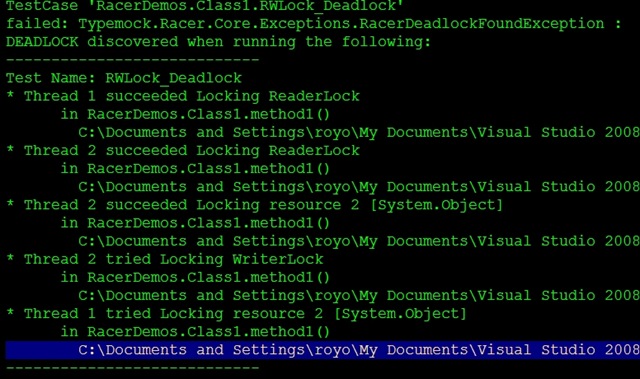Viewport: 640px width, 379px height.
Task: Click "Thread 1 tried Locking resource 2 [System.Object]"
Action: coord(236,313)
